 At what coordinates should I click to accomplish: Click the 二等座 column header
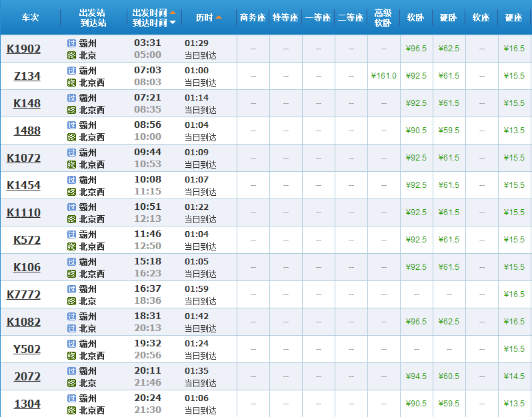point(351,17)
